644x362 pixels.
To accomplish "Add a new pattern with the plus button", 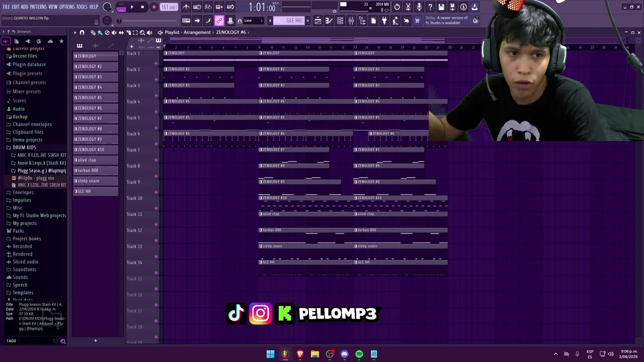I will (x=95, y=341).
